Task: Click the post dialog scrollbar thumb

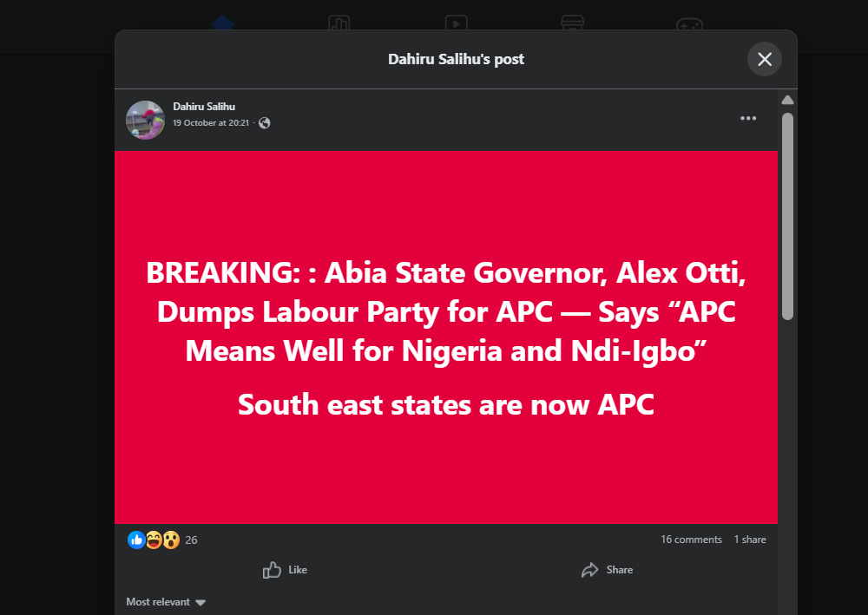Action: [787, 215]
